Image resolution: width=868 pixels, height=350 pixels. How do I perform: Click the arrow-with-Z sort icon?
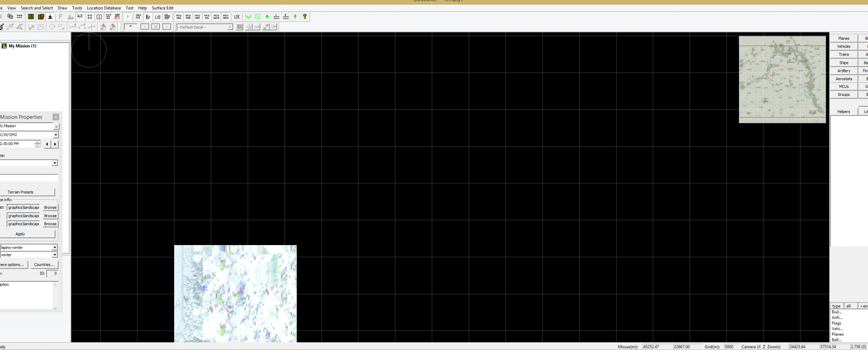pyautogui.click(x=80, y=17)
